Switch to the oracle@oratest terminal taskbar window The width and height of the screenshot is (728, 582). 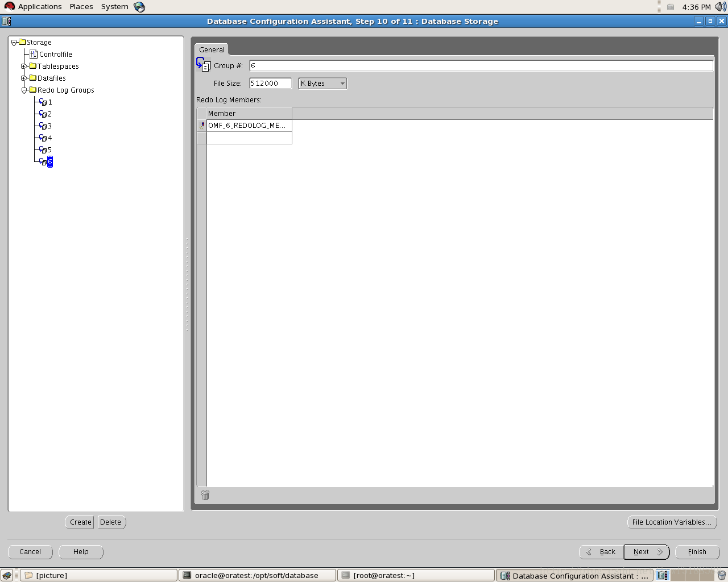point(257,575)
